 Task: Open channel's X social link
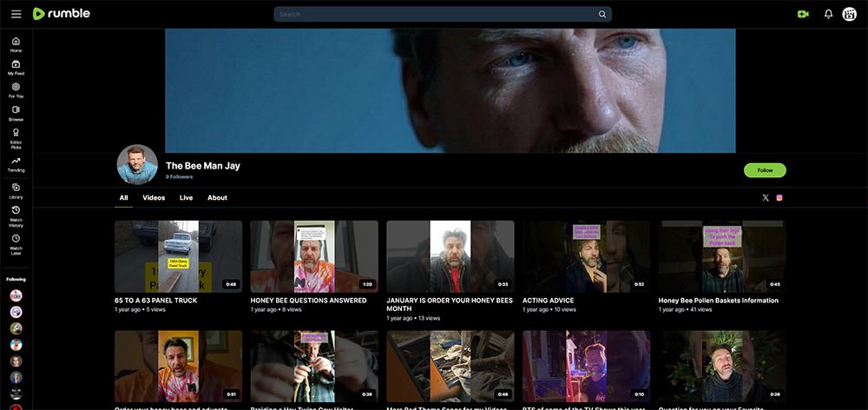[766, 198]
